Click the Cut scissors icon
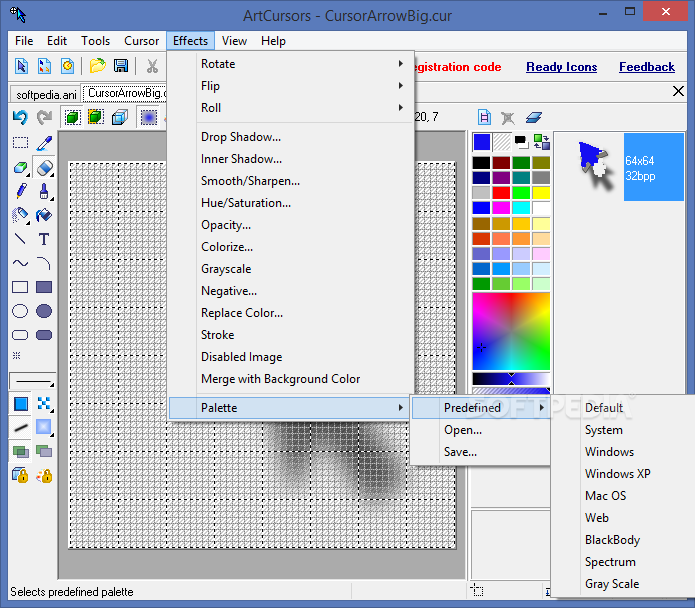Image resolution: width=695 pixels, height=608 pixels. pyautogui.click(x=152, y=66)
